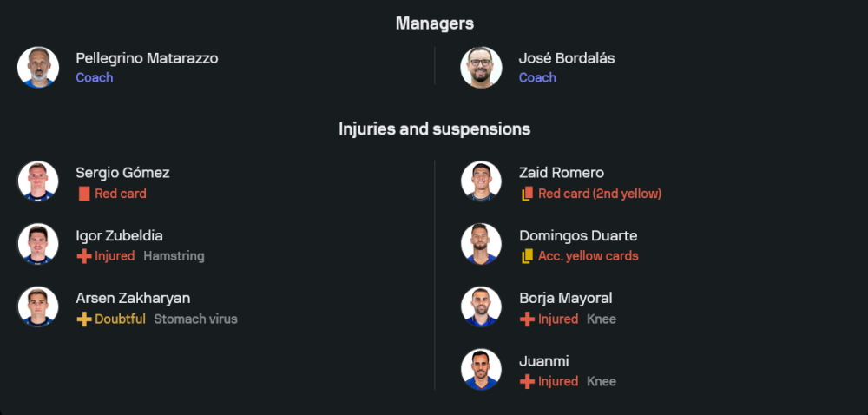
Task: Click Domingos Duarte's accumulated yellow cards icon
Action: [x=527, y=256]
